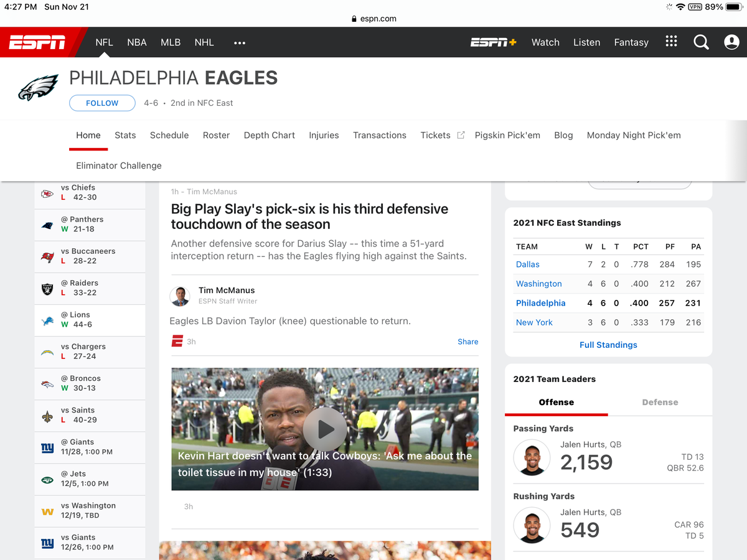Open the Depth Chart tab
747x560 pixels.
coord(270,135)
